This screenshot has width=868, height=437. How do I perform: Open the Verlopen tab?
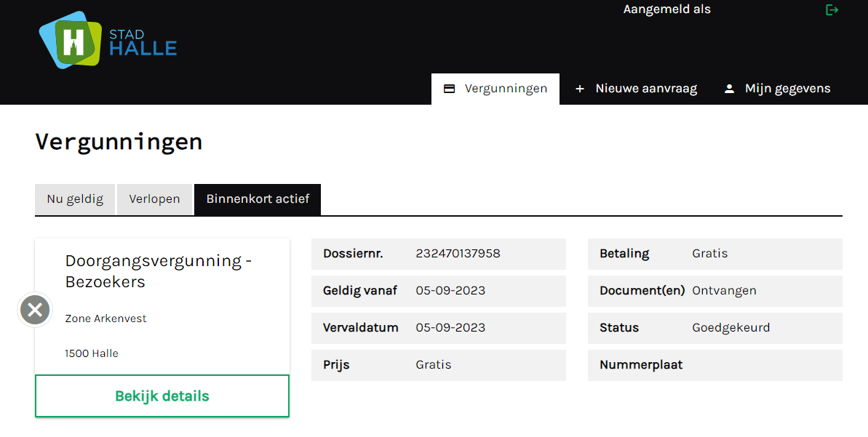click(154, 199)
